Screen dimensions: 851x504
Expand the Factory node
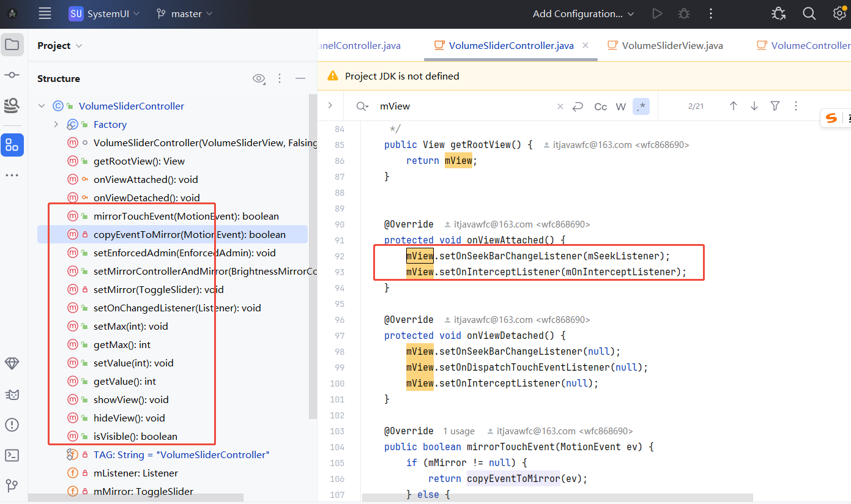(56, 124)
